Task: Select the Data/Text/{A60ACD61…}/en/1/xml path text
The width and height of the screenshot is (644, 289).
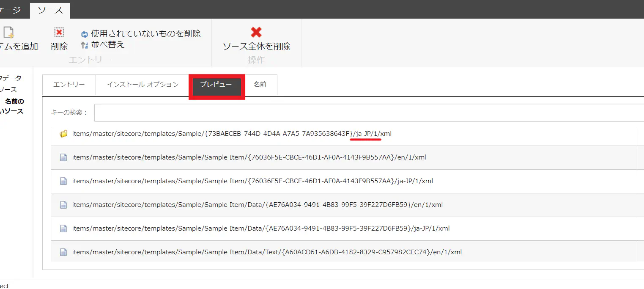Action: pos(267,252)
